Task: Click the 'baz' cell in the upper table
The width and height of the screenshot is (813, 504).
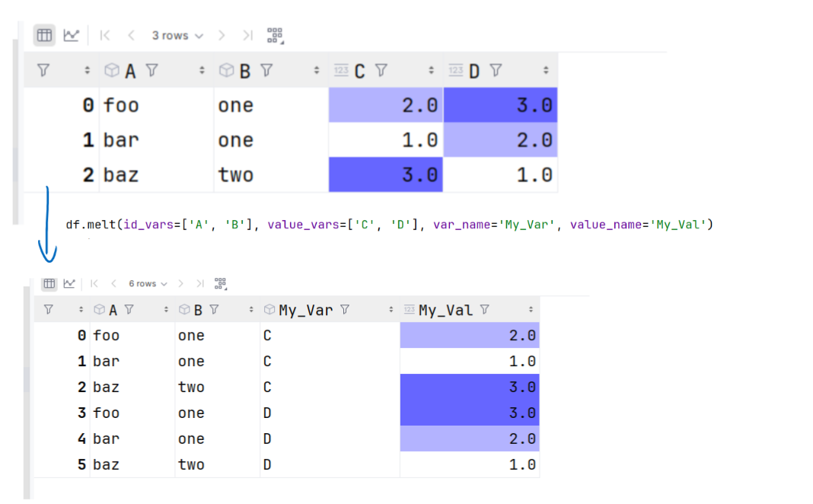Action: [121, 175]
